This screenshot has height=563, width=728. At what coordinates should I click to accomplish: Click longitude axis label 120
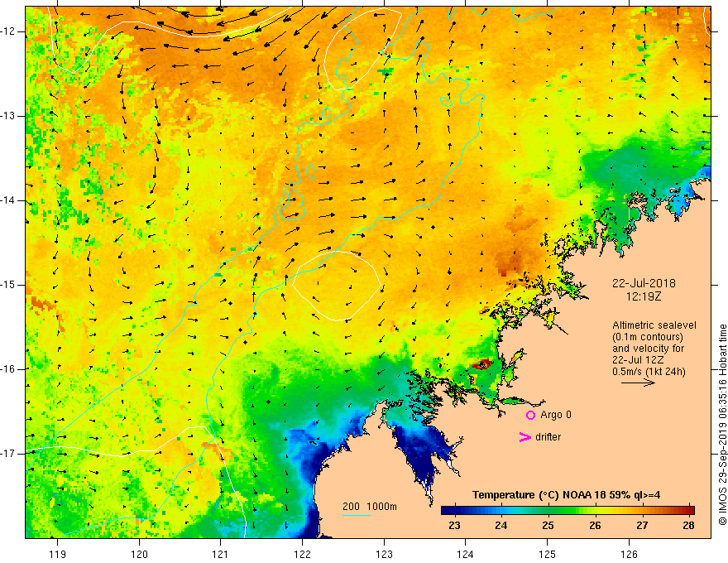pos(139,554)
